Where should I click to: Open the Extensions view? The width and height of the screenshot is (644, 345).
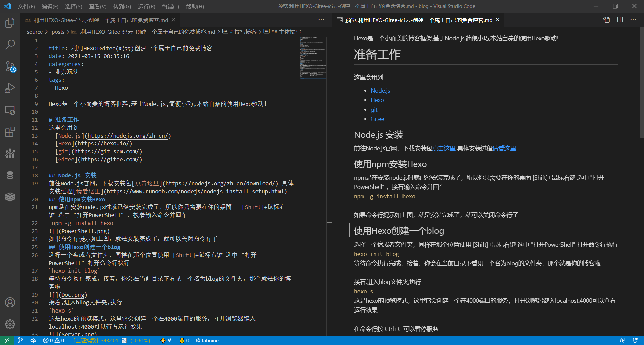(x=10, y=132)
